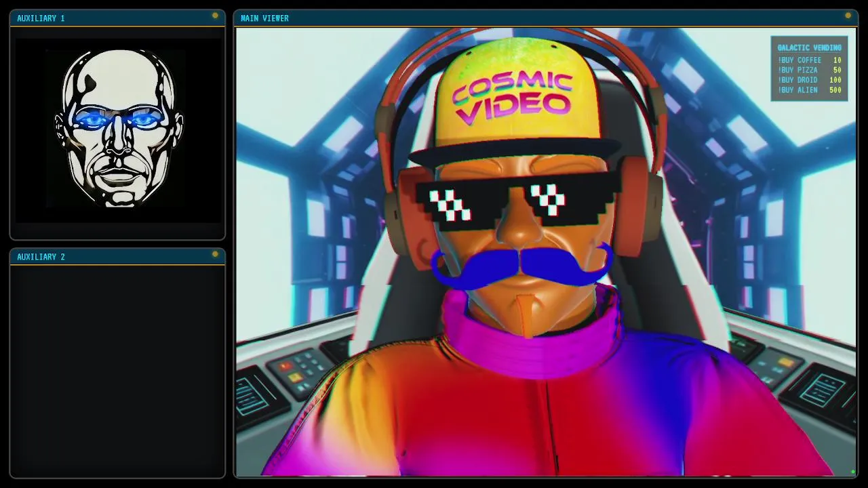This screenshot has height=488, width=868.
Task: Click the MAIN VIEWER panel status light
Action: (848, 16)
